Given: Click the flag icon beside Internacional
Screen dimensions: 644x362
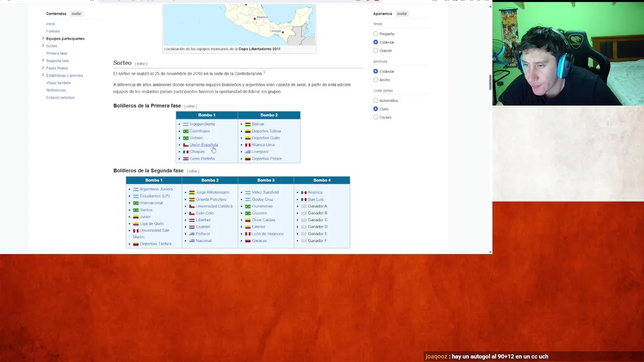Looking at the screenshot, I should tap(136, 203).
